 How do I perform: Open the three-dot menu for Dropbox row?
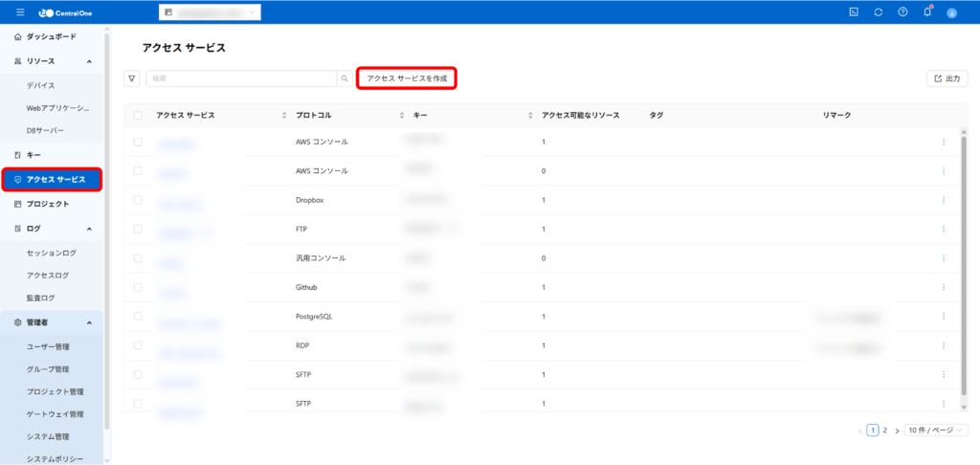[x=944, y=200]
